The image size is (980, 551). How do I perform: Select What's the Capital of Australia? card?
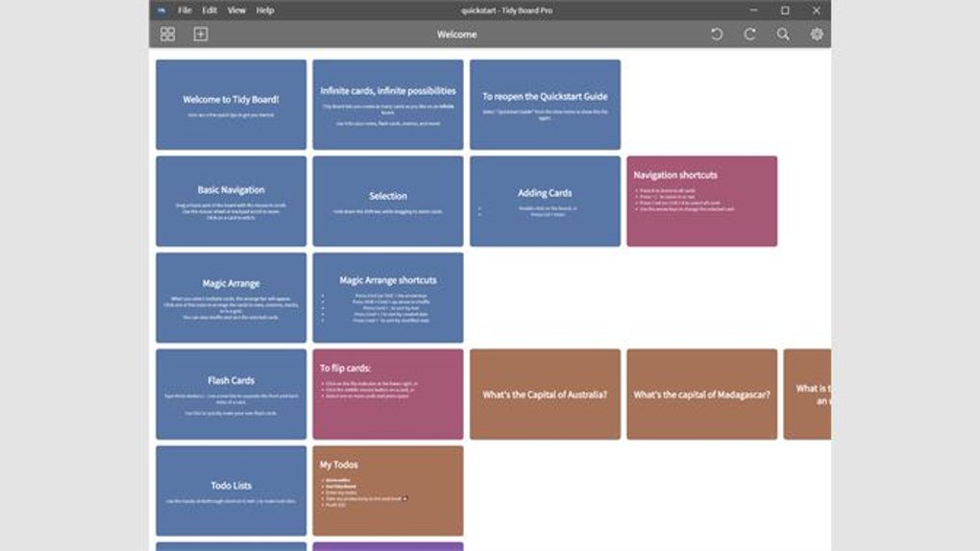point(545,395)
